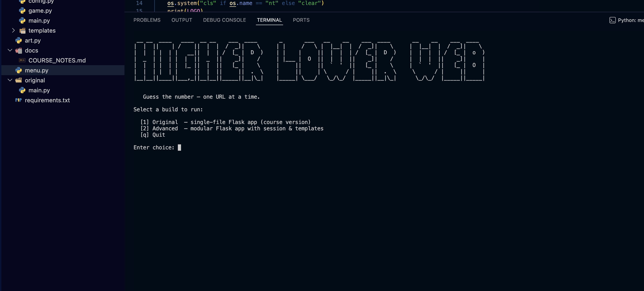Click the original folder icon
The height and width of the screenshot is (291, 644).
click(19, 80)
